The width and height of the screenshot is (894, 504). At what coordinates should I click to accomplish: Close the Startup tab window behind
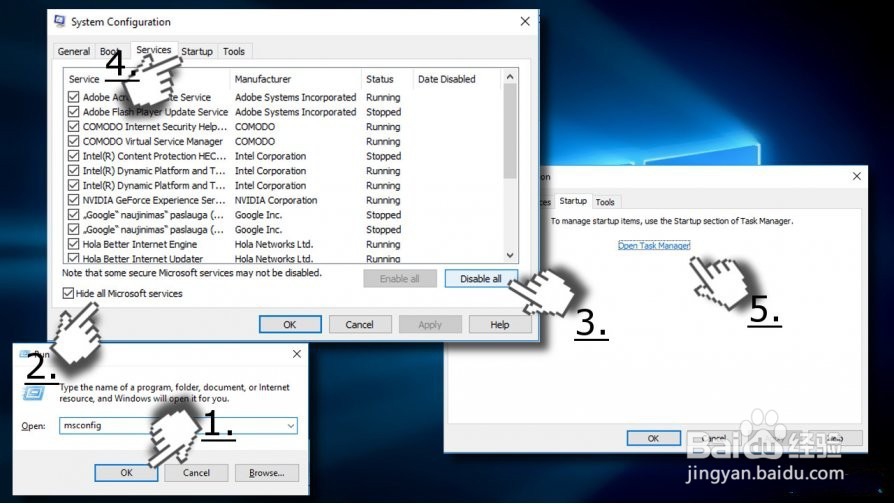point(856,176)
